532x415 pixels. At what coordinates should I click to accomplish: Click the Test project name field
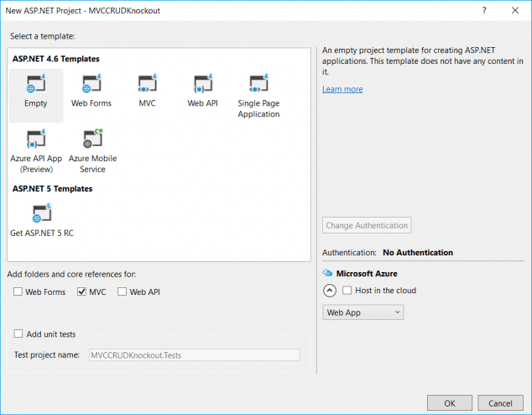coord(194,355)
